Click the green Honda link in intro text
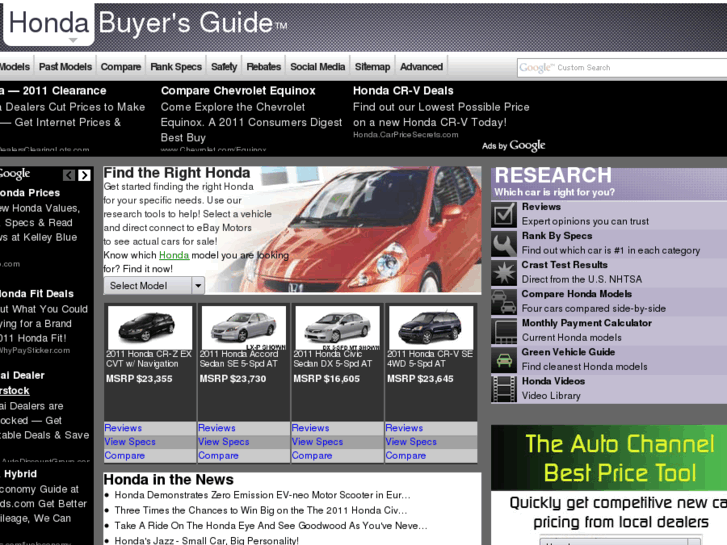 [174, 255]
